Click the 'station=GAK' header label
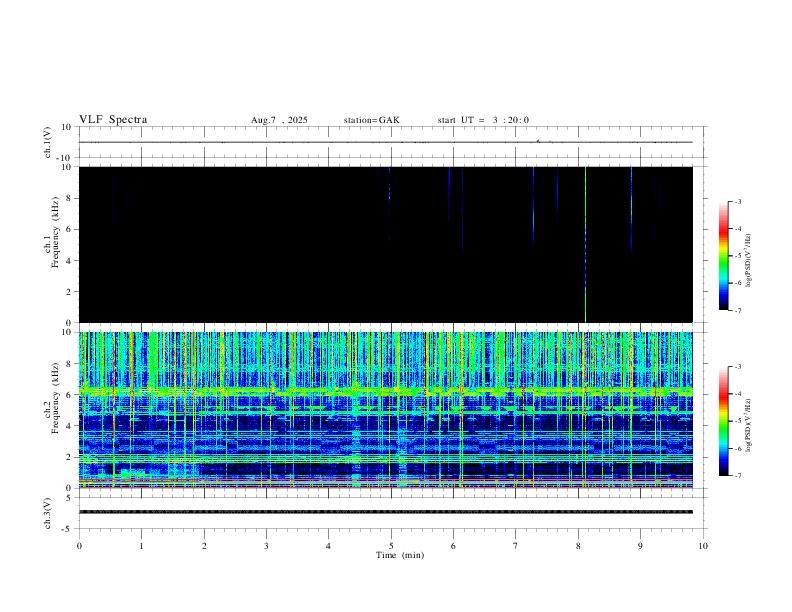Screen dimensions: 792x612 [372, 120]
